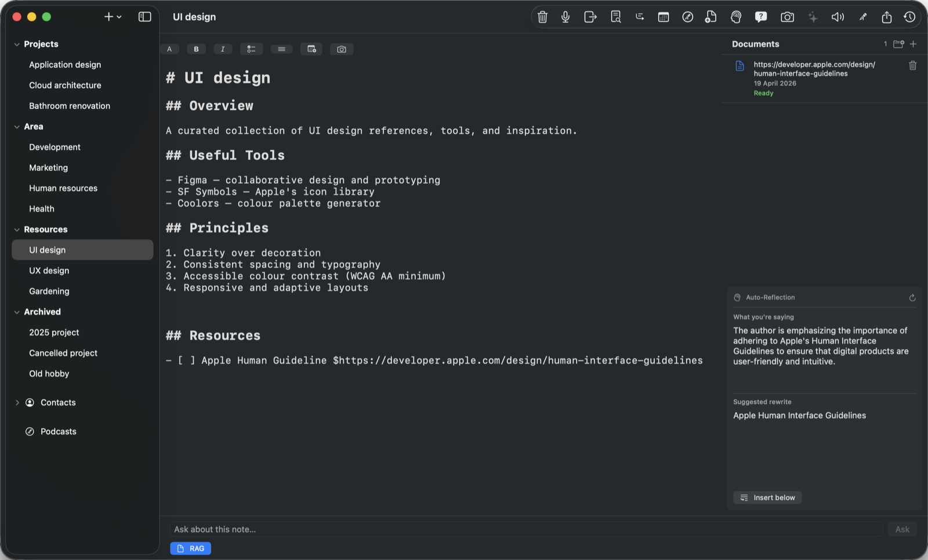The width and height of the screenshot is (928, 560).
Task: Click the sparkles AI icon
Action: tap(813, 17)
